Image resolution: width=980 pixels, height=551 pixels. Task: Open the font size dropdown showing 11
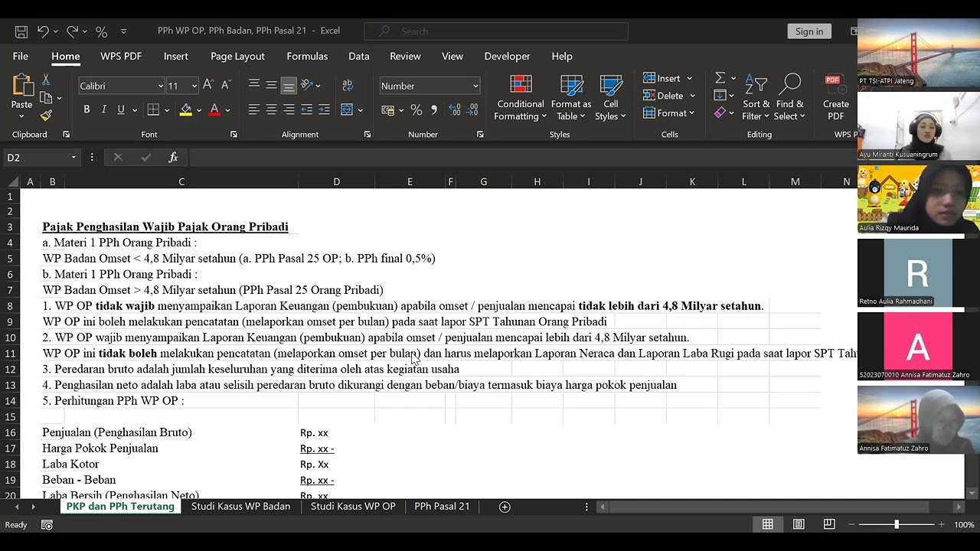pos(194,86)
